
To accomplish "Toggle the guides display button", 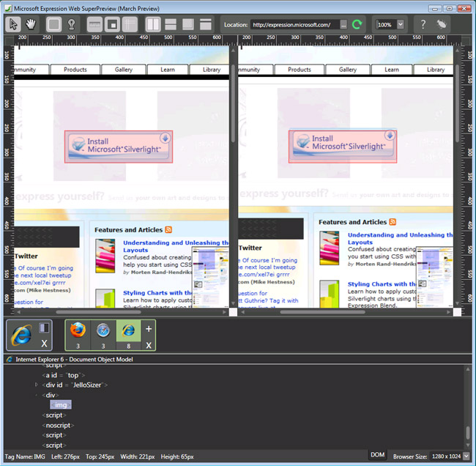I will pos(130,24).
